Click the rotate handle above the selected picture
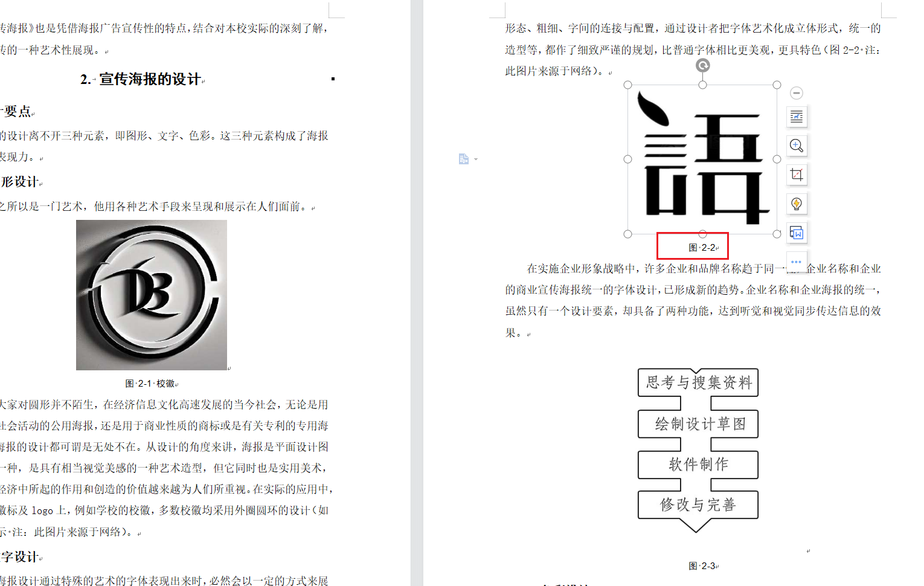Viewport: 924px width, 586px height. [702, 65]
